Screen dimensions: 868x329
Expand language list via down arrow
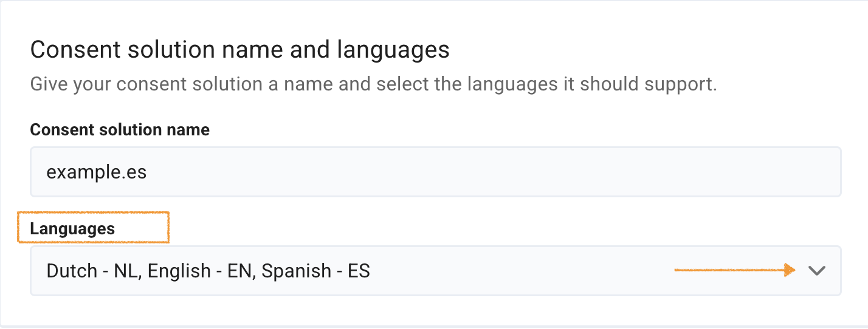click(x=817, y=271)
